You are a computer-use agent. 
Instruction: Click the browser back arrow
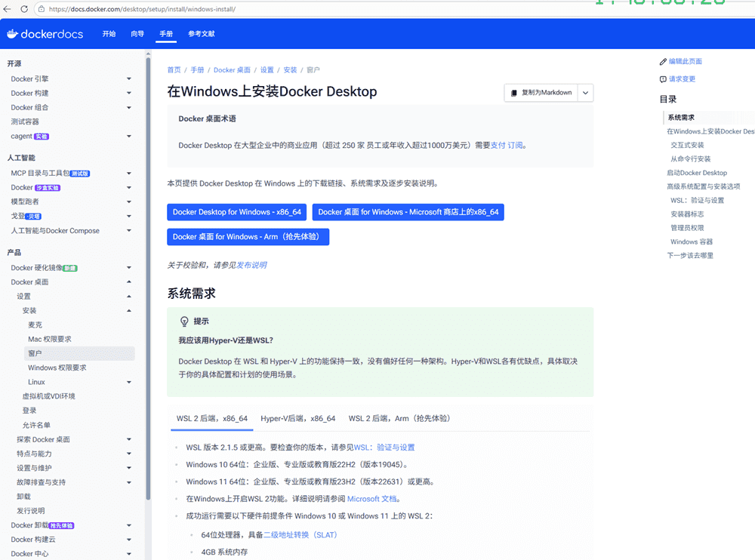pyautogui.click(x=7, y=9)
